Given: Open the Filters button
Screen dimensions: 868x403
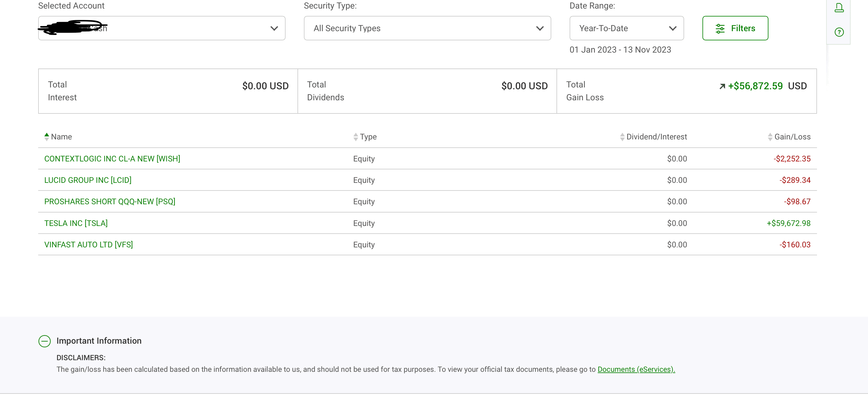Looking at the screenshot, I should [x=735, y=28].
